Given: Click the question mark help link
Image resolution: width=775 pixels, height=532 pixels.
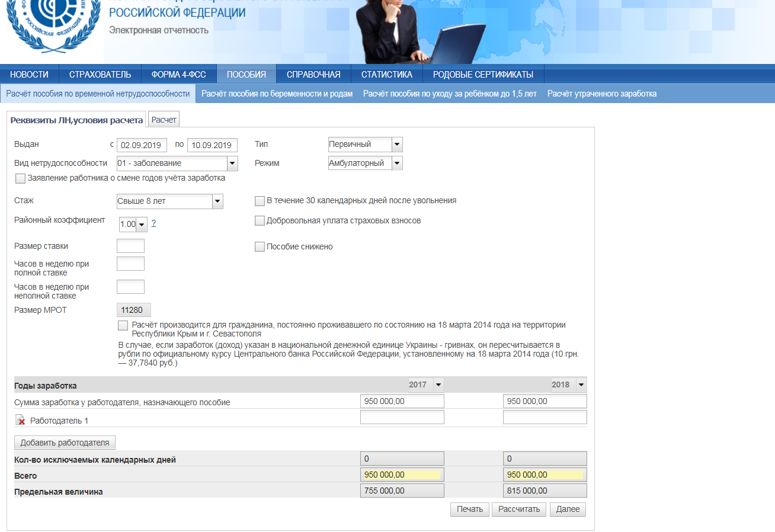Looking at the screenshot, I should tap(153, 223).
